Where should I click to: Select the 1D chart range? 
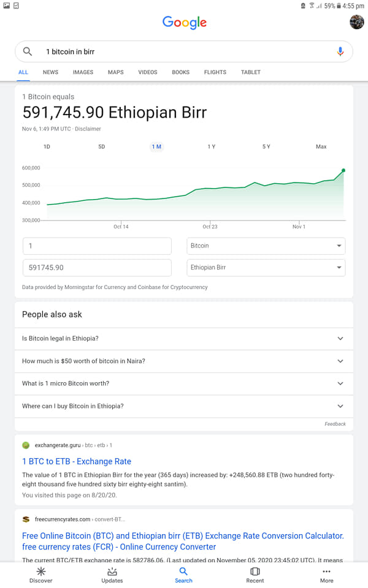(47, 146)
